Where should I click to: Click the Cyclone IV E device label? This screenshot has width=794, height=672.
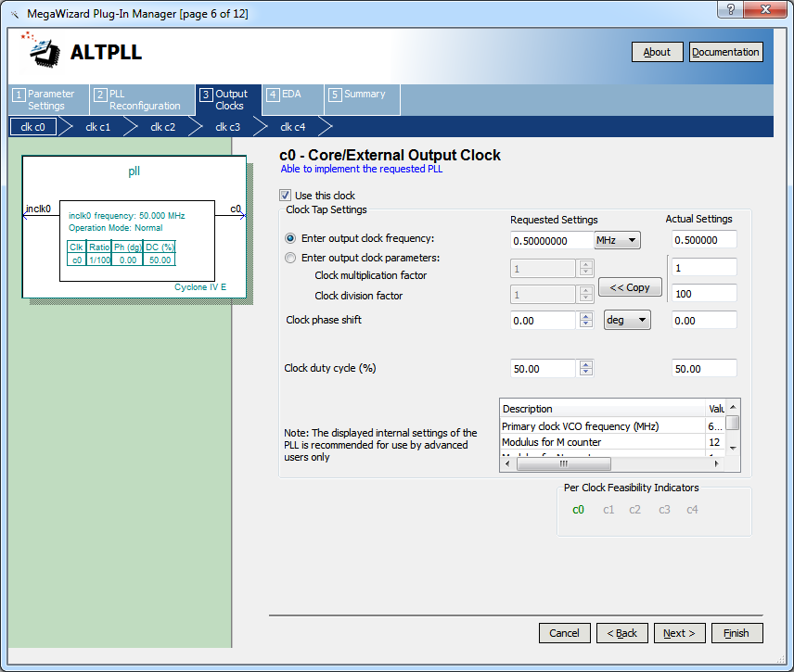200,287
